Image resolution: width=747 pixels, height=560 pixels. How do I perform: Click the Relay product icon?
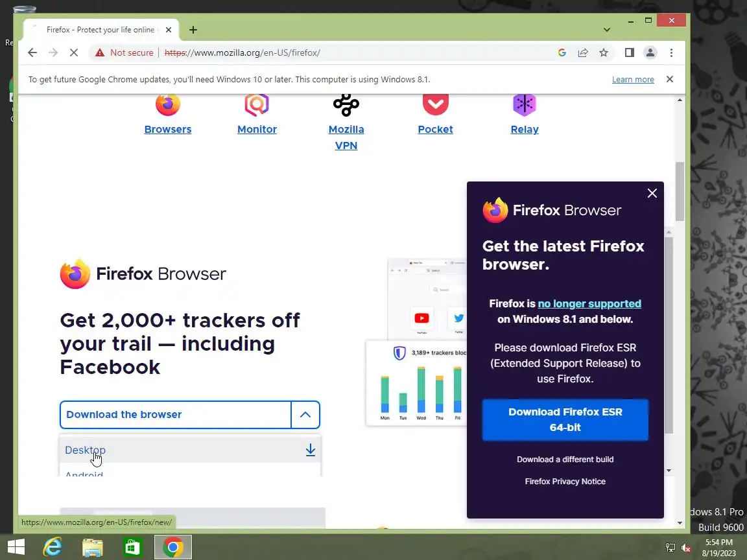point(525,105)
